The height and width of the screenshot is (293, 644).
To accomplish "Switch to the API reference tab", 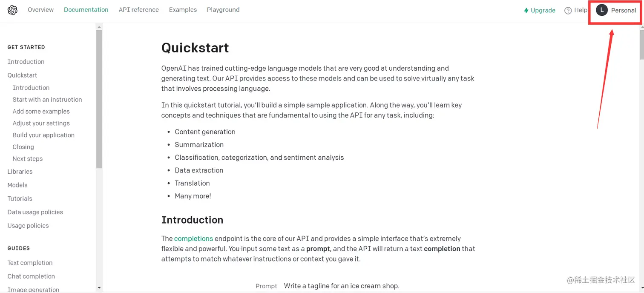I will tap(138, 10).
